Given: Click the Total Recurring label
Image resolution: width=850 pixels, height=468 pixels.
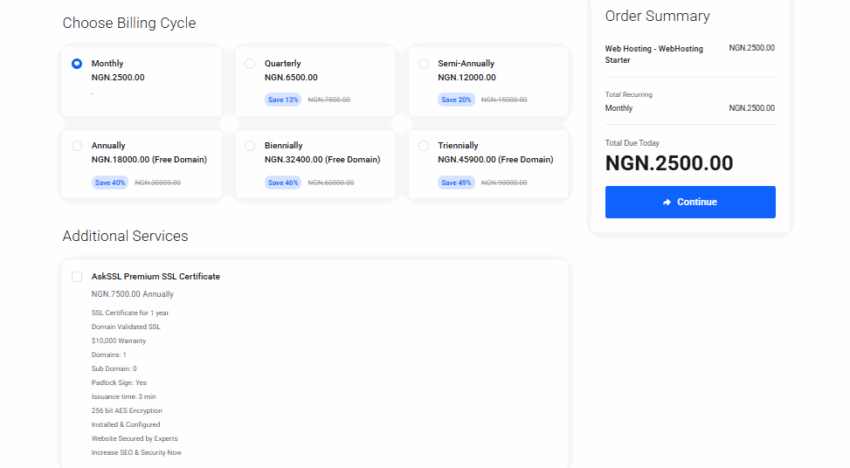Looking at the screenshot, I should click(629, 94).
